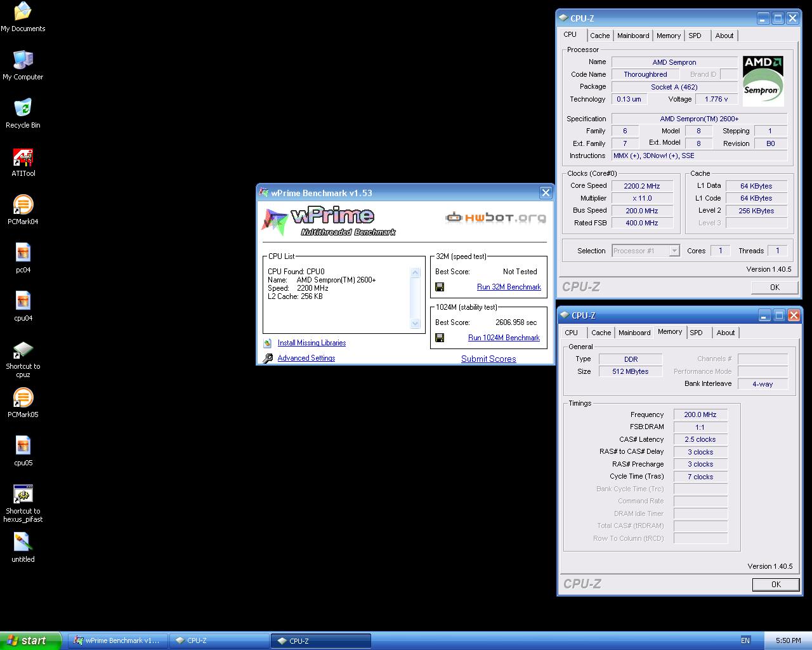The width and height of the screenshot is (812, 650).
Task: Open About tab in upper CPU-Z
Action: point(724,36)
